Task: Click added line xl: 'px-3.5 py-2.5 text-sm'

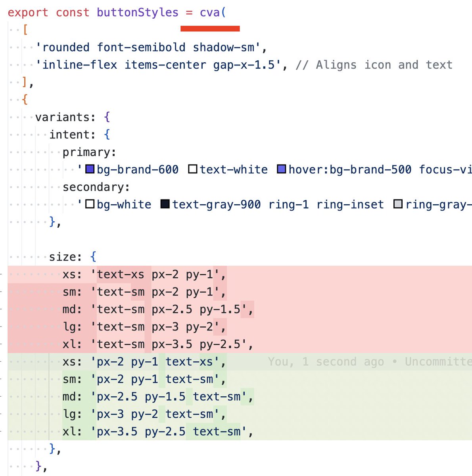Action: click(240, 431)
